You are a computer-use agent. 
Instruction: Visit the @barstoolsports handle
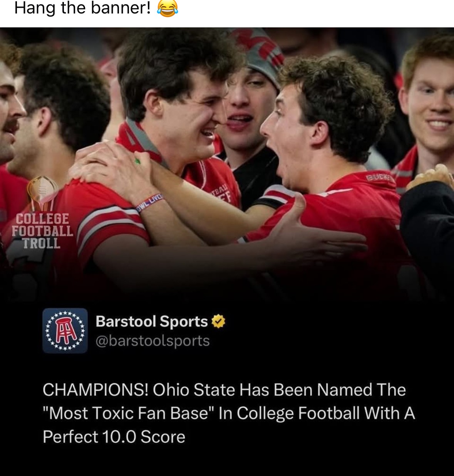tap(152, 341)
